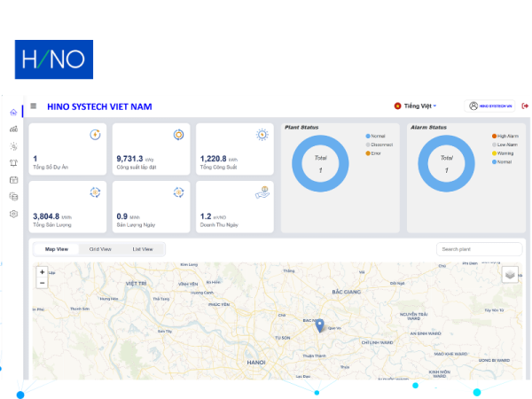Toggle Low Alarm legend in Alarm Status
Screen dimensions: 532x399
point(505,145)
